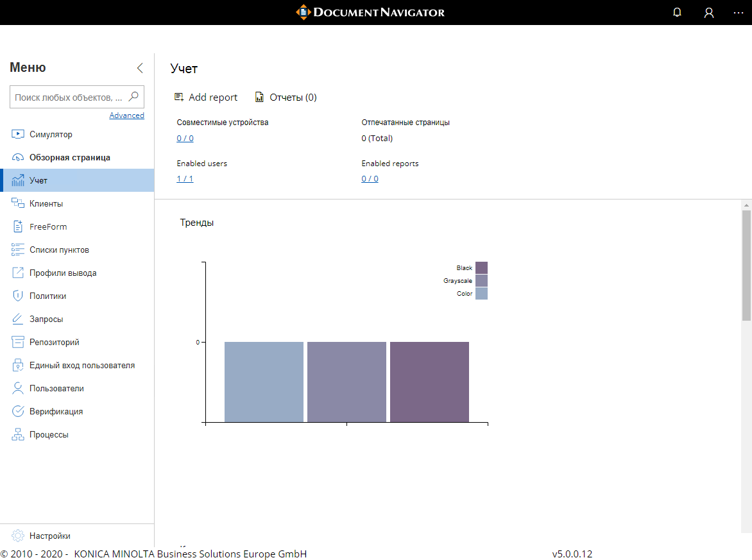This screenshot has width=752, height=560.
Task: Open the three-dots more options menu
Action: (739, 12)
